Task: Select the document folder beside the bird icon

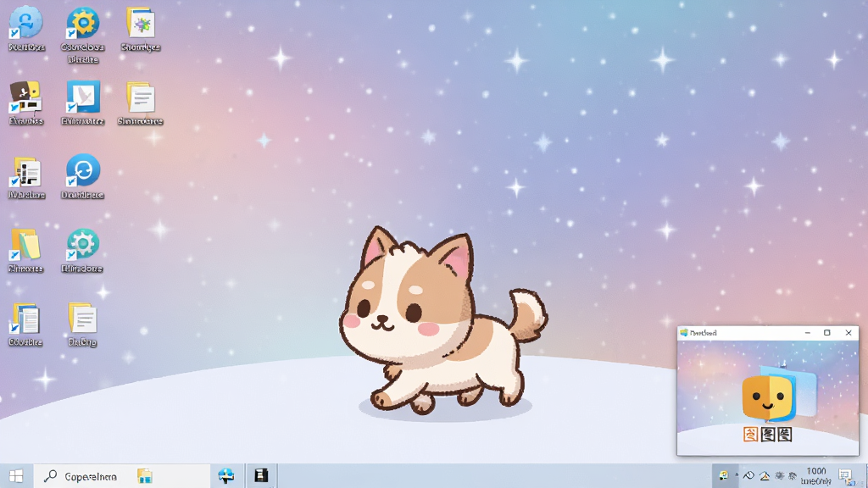Action: (141, 97)
